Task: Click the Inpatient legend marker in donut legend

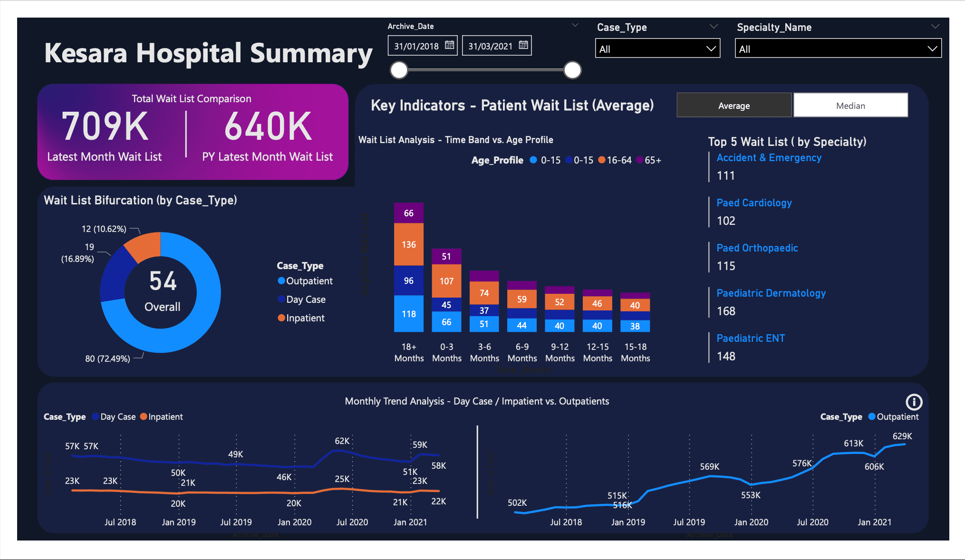Action: click(281, 318)
